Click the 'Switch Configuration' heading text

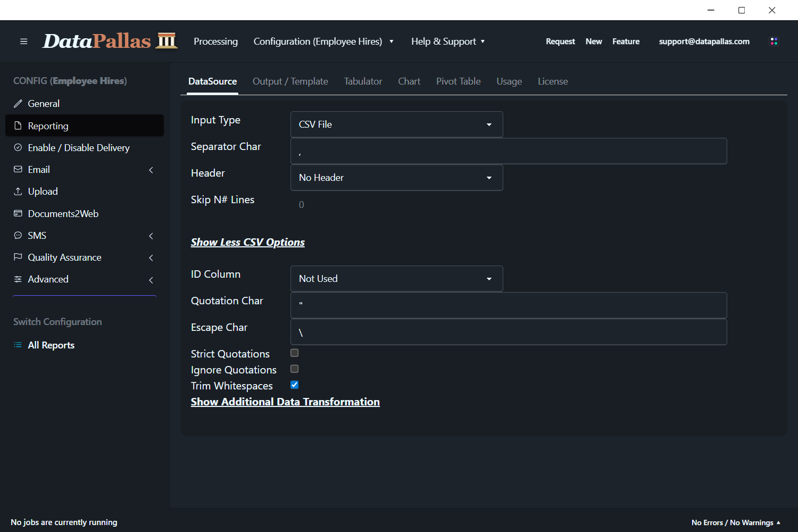[57, 322]
